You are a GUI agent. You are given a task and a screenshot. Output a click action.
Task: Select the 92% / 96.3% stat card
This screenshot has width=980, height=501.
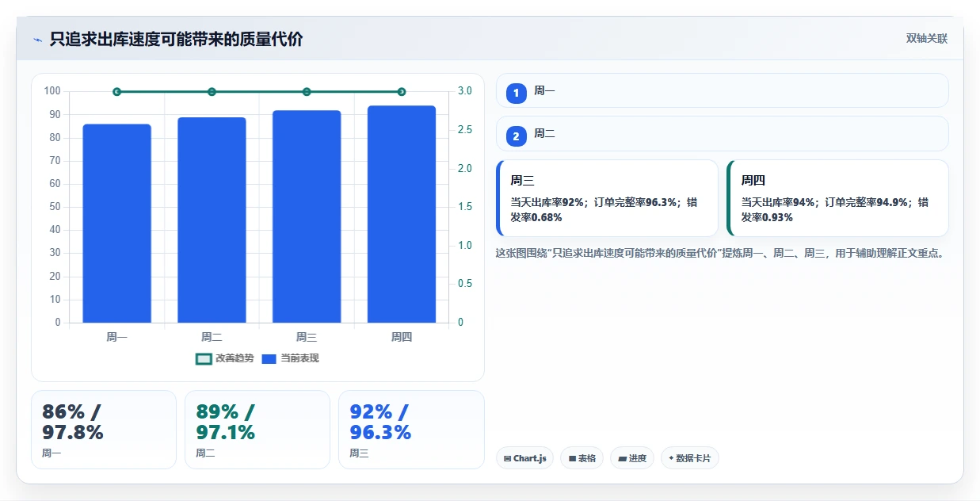pyautogui.click(x=411, y=430)
